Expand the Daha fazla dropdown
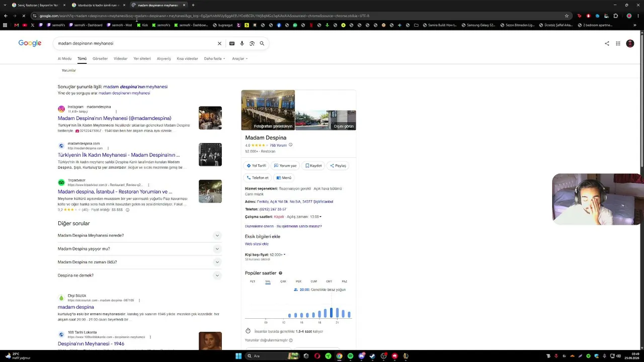 point(214,58)
